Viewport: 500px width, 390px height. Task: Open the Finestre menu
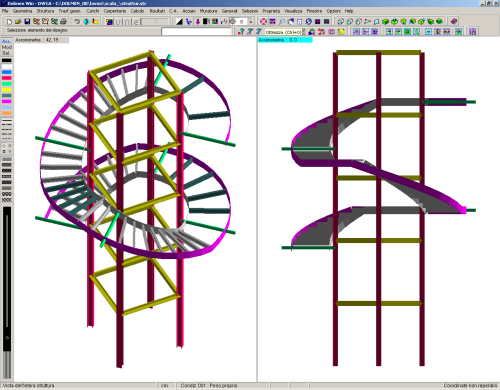[x=314, y=11]
